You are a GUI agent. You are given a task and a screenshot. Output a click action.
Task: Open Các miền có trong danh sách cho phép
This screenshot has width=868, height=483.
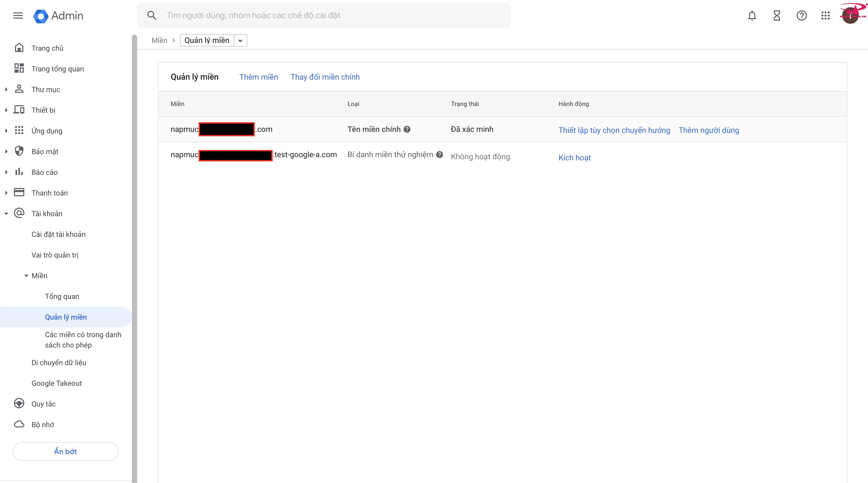[x=83, y=339]
